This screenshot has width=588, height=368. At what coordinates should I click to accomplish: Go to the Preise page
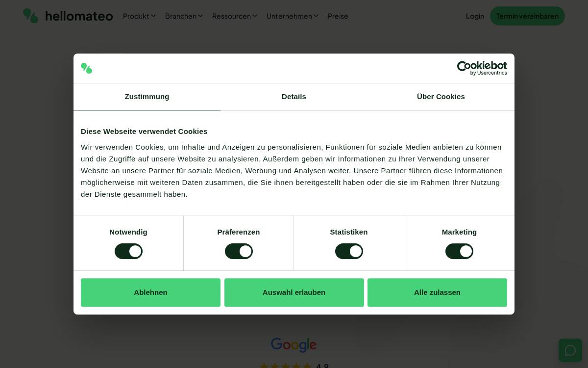point(338,16)
